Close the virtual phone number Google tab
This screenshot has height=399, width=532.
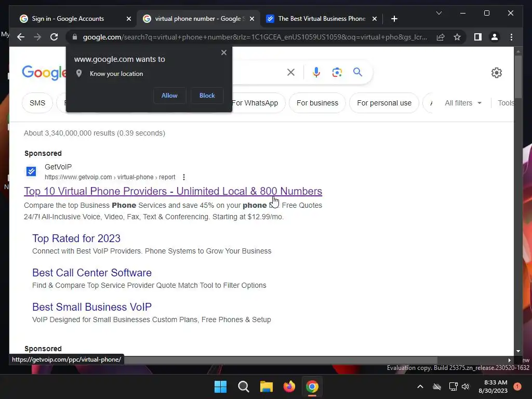click(x=252, y=19)
